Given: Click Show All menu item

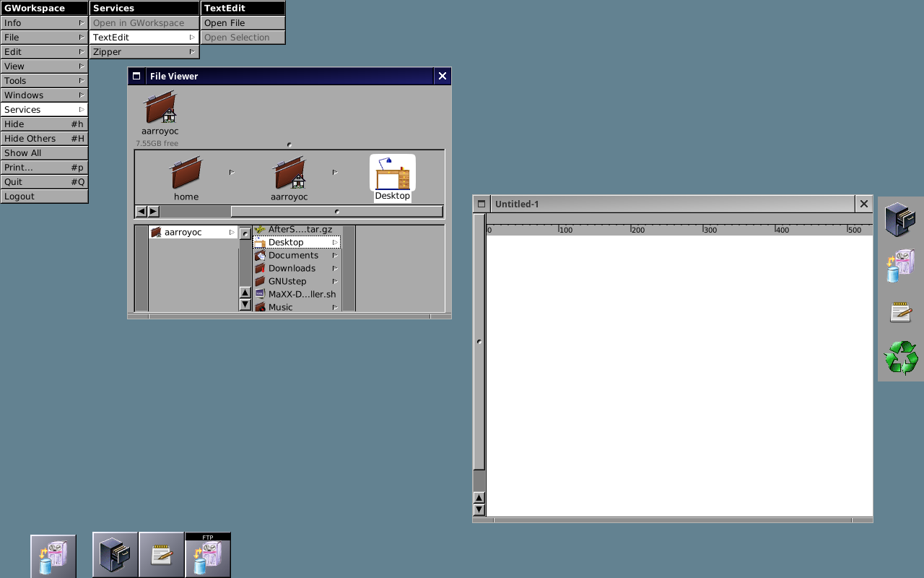Looking at the screenshot, I should 44,153.
